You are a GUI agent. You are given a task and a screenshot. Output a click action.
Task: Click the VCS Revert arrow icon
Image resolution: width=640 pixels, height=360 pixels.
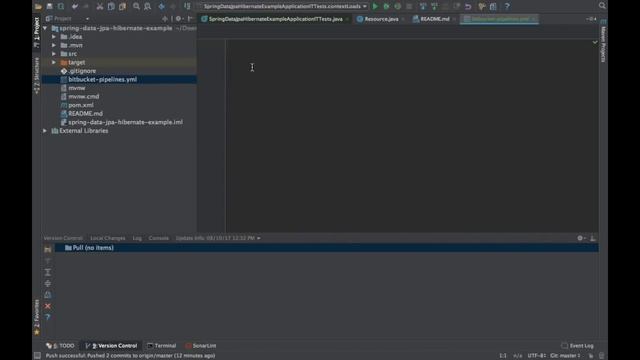click(468, 6)
